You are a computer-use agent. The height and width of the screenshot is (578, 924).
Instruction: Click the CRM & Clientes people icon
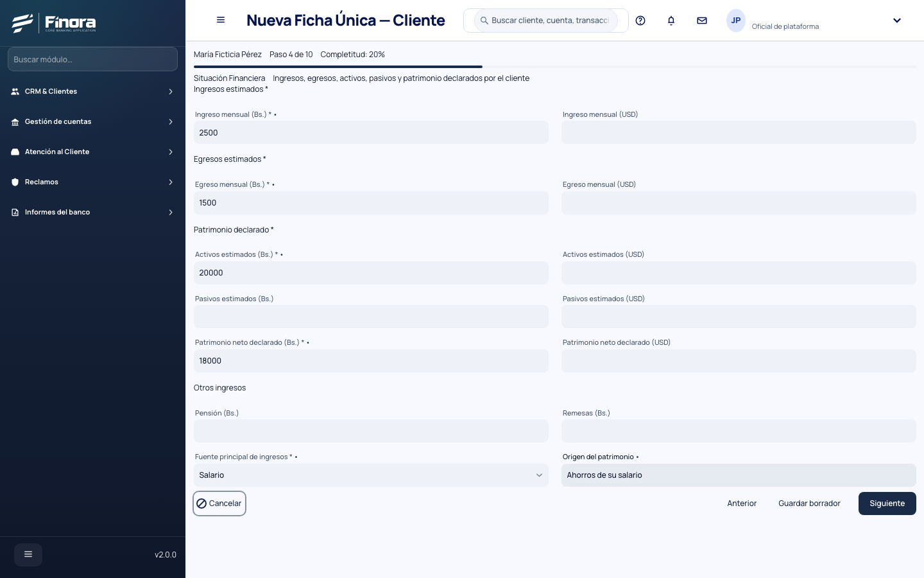pyautogui.click(x=15, y=91)
